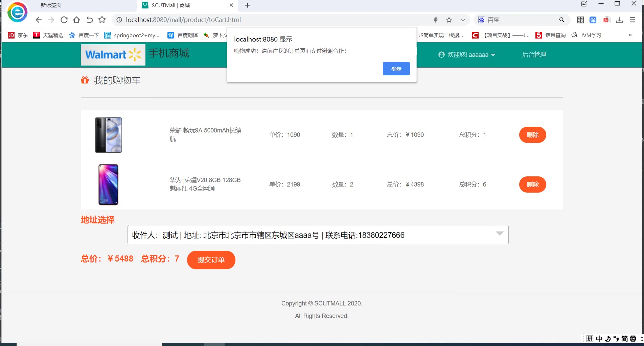Bookmark page with star icon left of address bar
Image resolution: width=644 pixels, height=346 pixels.
click(102, 20)
